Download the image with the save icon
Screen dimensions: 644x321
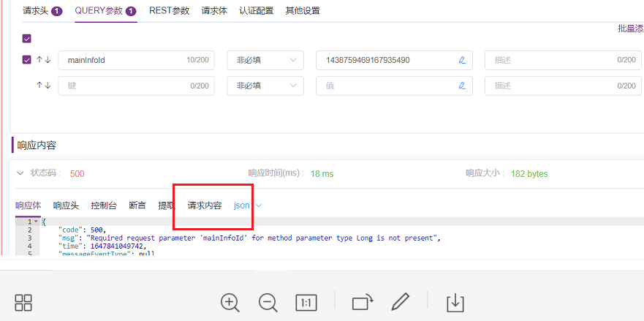455,303
